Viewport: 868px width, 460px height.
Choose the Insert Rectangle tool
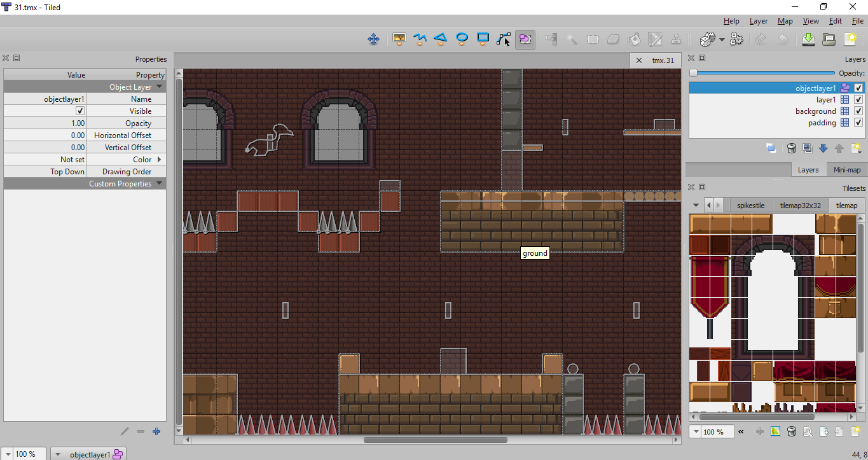coord(483,39)
